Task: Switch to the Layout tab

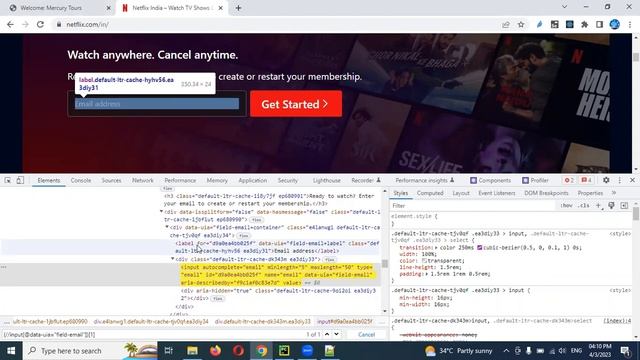Action: 461,193
